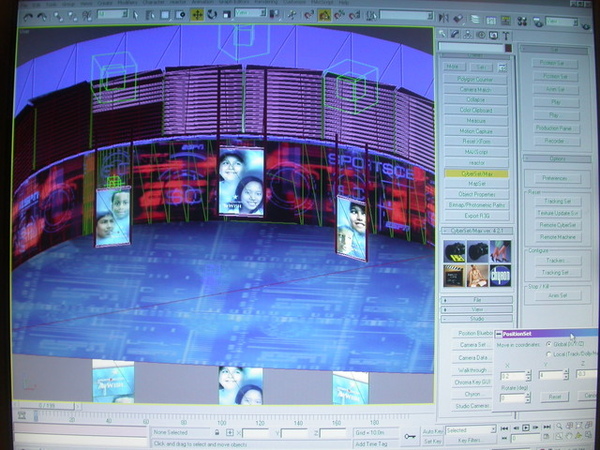The height and width of the screenshot is (450, 600).
Task: Click the Chyron logo thumbnail
Action: click(x=500, y=276)
